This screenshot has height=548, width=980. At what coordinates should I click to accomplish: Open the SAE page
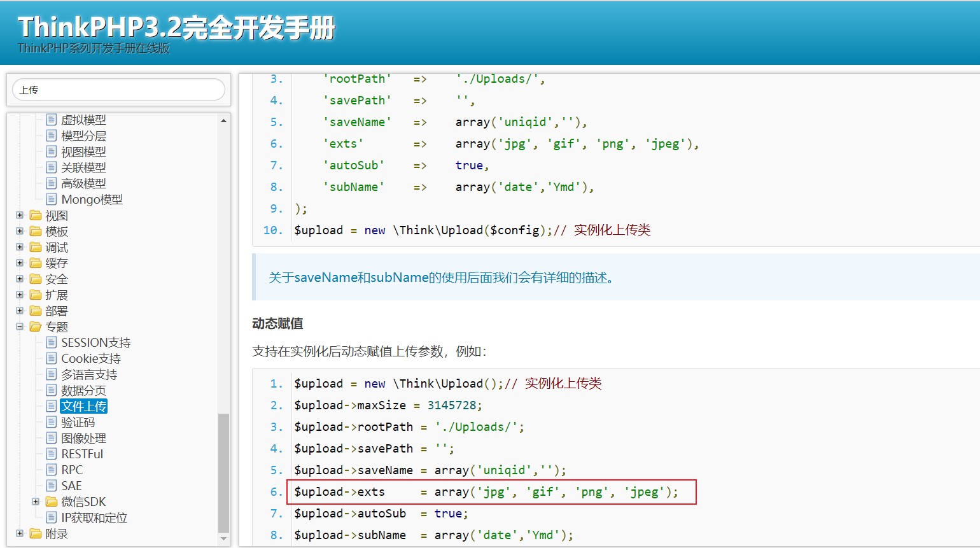click(x=71, y=486)
